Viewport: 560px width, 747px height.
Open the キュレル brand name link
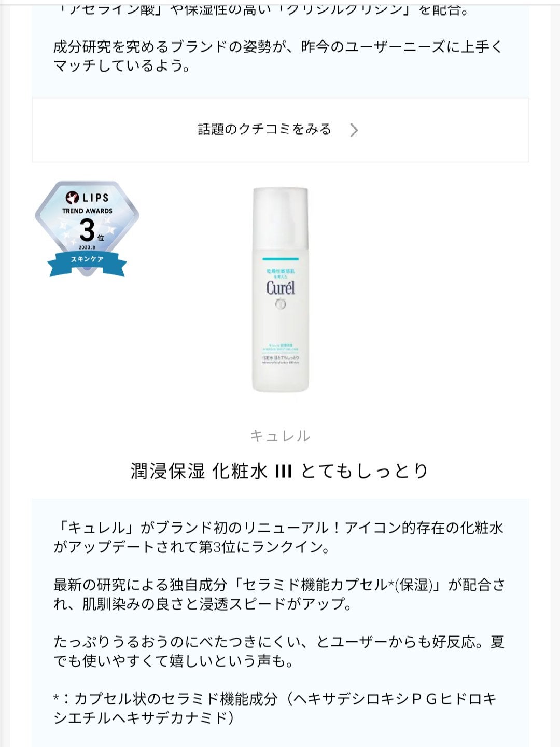click(280, 436)
